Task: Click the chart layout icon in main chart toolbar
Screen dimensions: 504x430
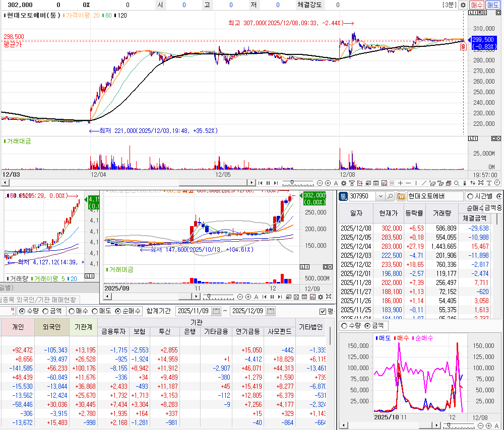Action: (384, 183)
